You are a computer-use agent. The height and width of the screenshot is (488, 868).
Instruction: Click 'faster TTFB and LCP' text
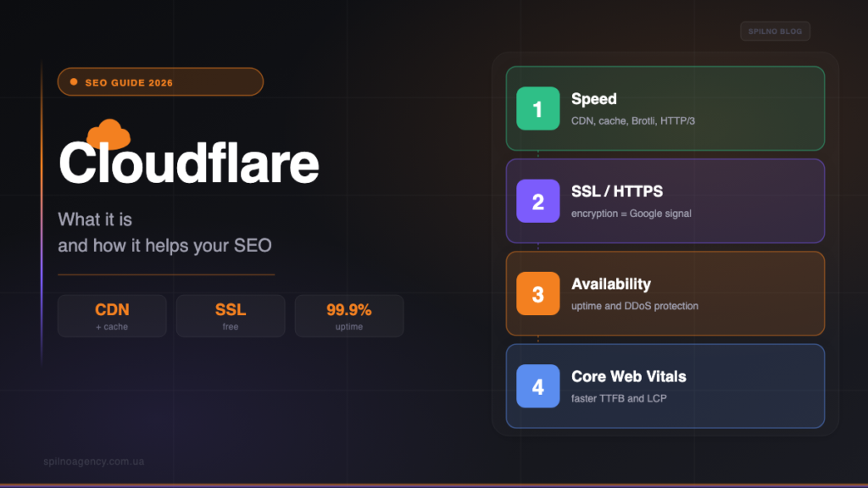pos(619,398)
